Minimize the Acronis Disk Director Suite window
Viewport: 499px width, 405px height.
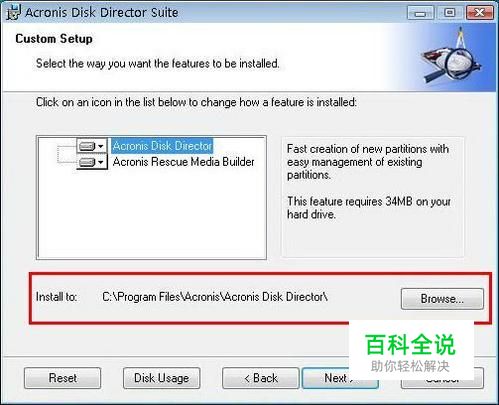(420, 13)
